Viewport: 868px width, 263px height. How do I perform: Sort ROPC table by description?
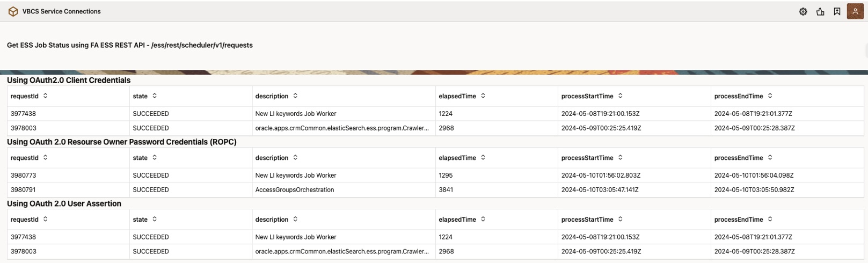295,158
